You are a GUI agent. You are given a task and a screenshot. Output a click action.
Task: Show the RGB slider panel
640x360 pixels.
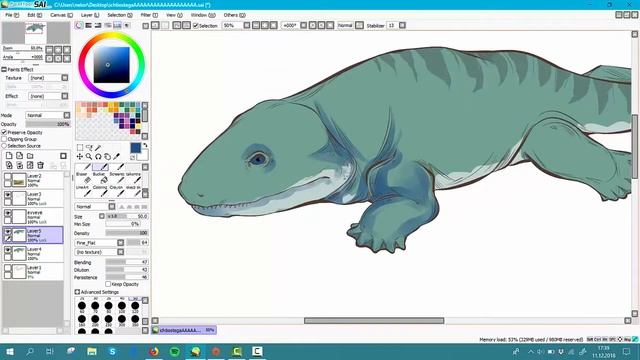click(89, 25)
